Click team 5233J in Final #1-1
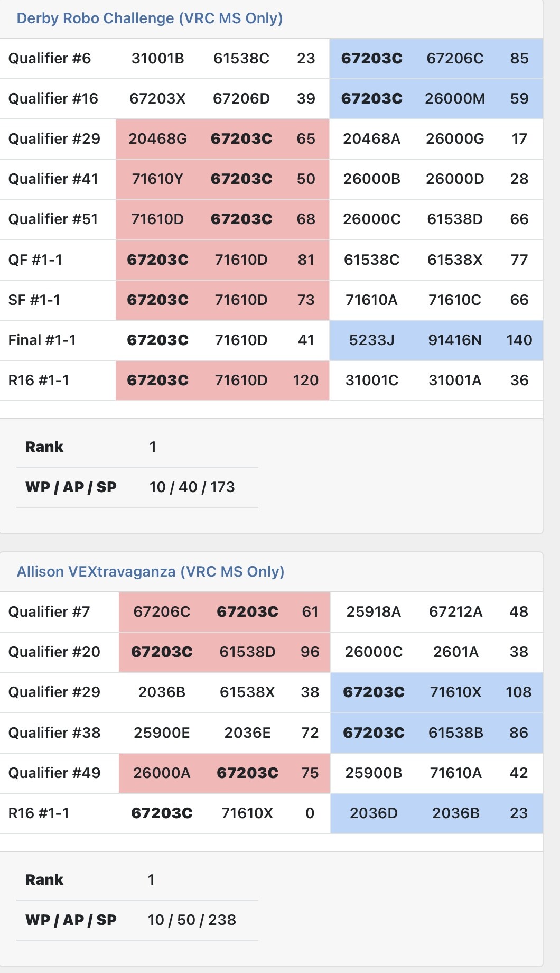Viewport: 560px width, 973px height. 371,340
